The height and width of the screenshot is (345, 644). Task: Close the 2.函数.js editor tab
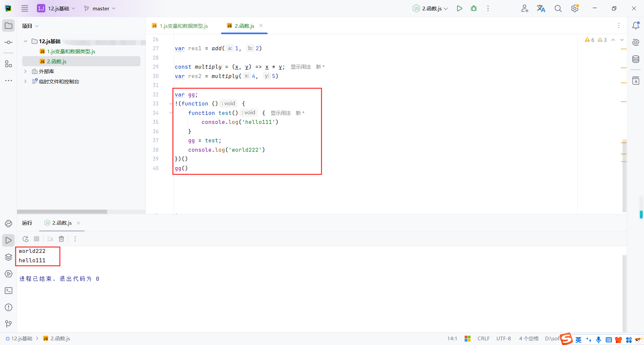point(261,25)
